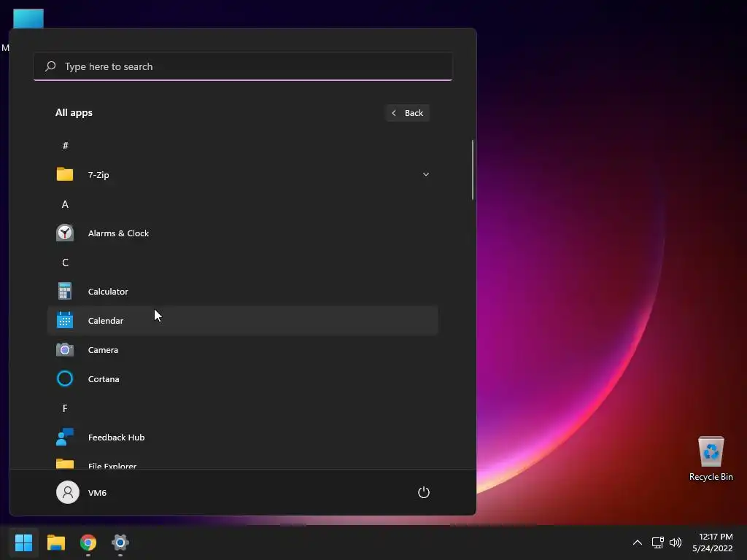Image resolution: width=747 pixels, height=560 pixels.
Task: Click the 'Cortana' label text
Action: (104, 379)
